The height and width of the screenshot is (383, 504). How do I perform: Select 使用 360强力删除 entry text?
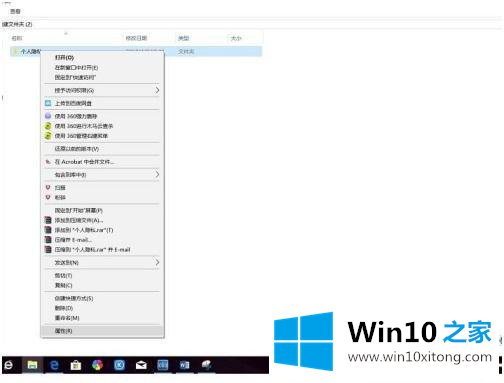point(76,116)
